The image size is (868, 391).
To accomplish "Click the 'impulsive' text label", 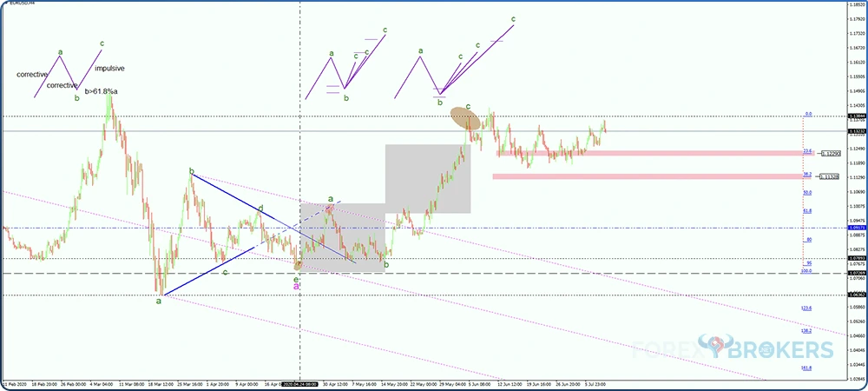I will (108, 68).
